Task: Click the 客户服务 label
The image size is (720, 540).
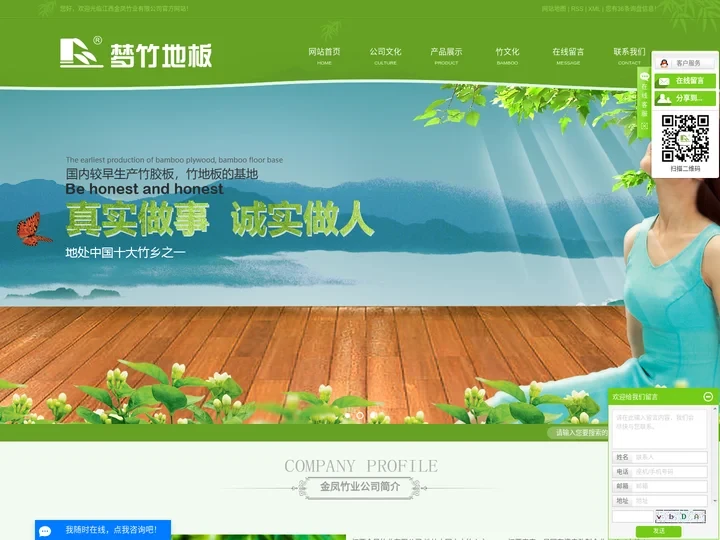Action: pyautogui.click(x=688, y=63)
